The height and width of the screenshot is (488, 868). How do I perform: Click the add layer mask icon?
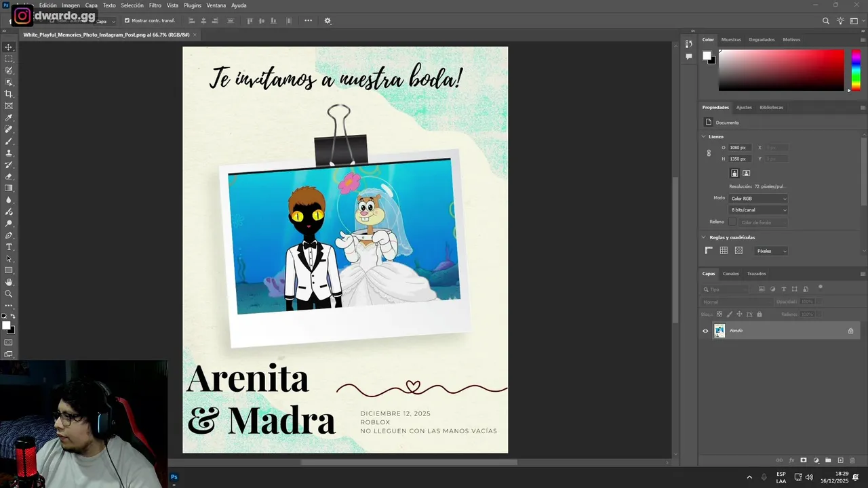804,460
